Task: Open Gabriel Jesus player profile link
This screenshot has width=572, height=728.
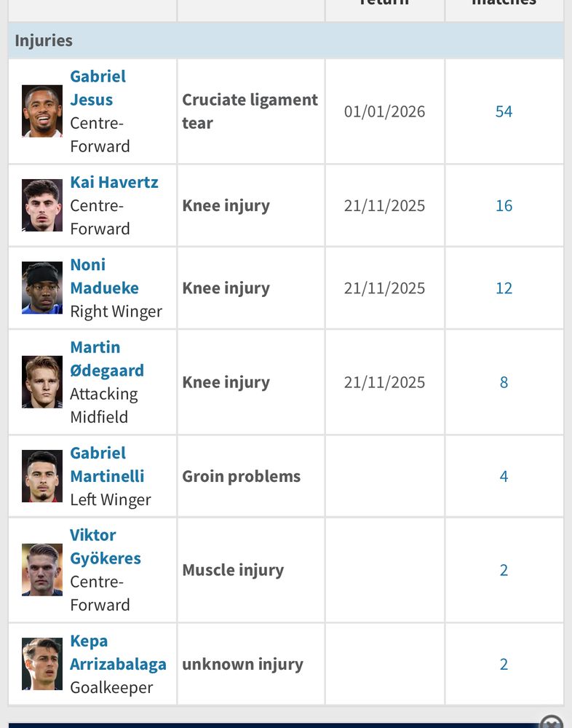Action: point(98,88)
